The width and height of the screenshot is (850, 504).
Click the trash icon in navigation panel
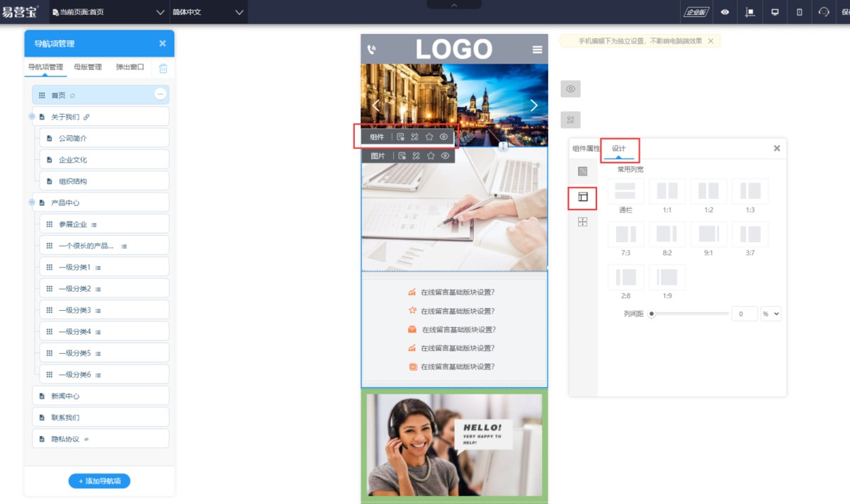[x=163, y=68]
